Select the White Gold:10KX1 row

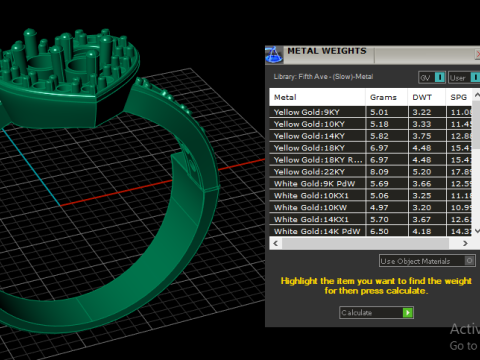[x=370, y=195]
